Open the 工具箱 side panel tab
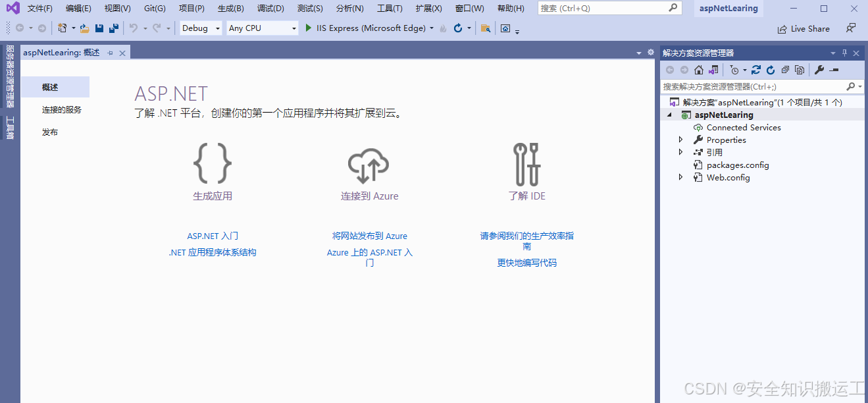The height and width of the screenshot is (403, 868). pyautogui.click(x=10, y=127)
